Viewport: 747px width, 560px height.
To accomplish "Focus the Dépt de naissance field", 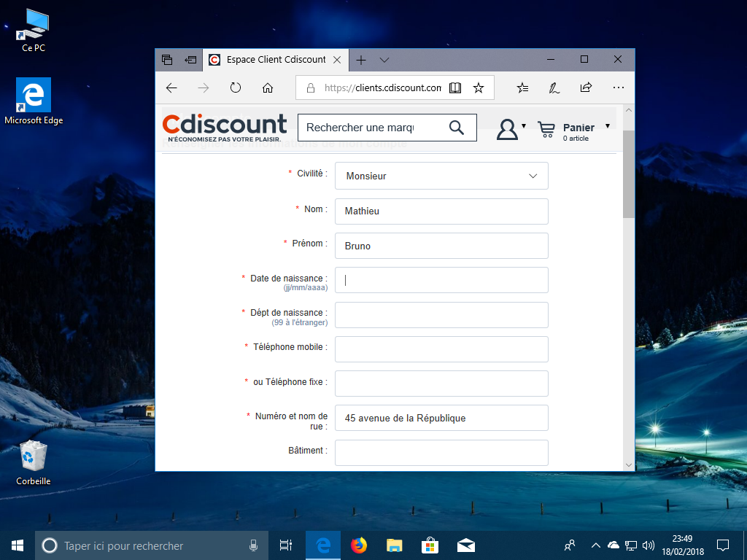I will pyautogui.click(x=441, y=315).
